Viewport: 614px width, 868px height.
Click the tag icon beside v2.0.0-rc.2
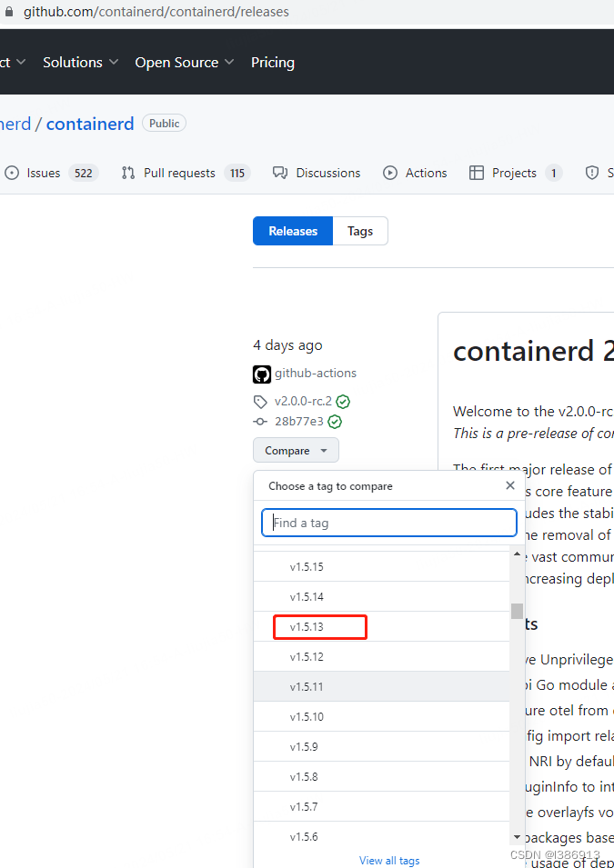261,401
